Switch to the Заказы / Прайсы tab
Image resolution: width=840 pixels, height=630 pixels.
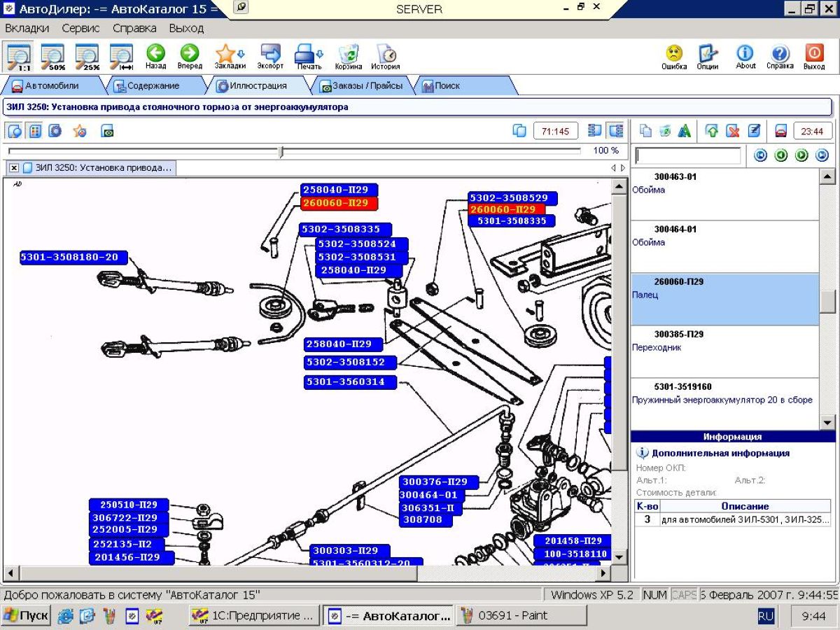click(361, 85)
